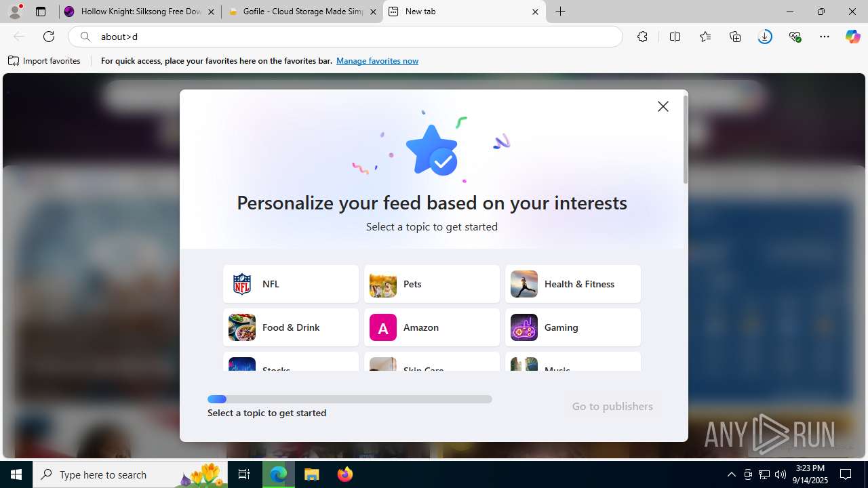Click the browser back arrow
Screen dimensions: 868x488
(x=19, y=37)
